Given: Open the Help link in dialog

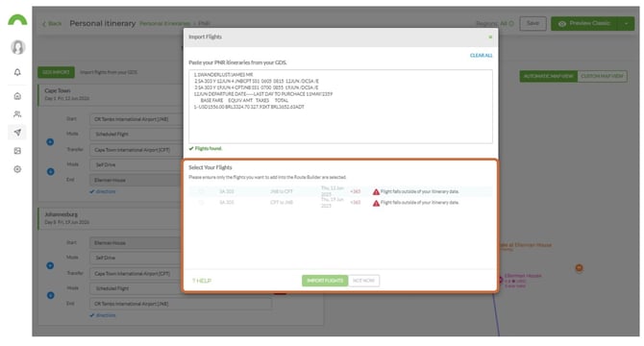Looking at the screenshot, I should point(202,281).
